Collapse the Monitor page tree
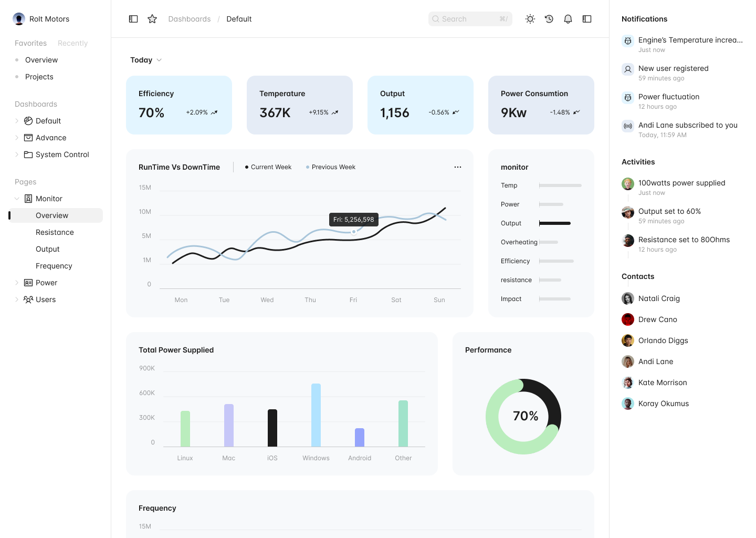756x538 pixels. (17, 199)
